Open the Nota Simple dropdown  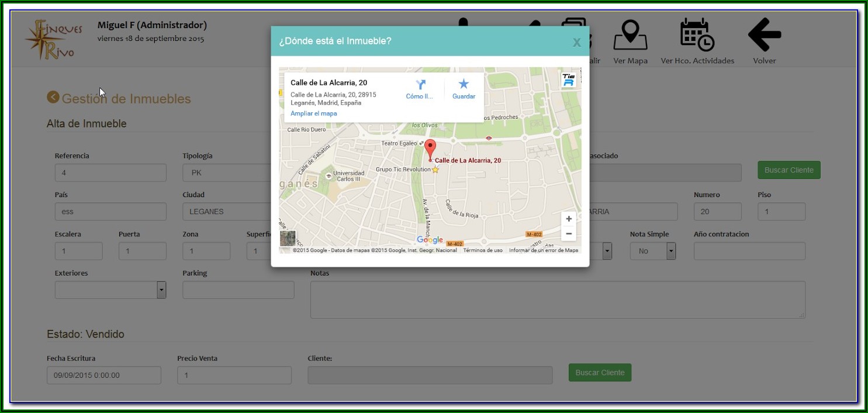point(671,251)
